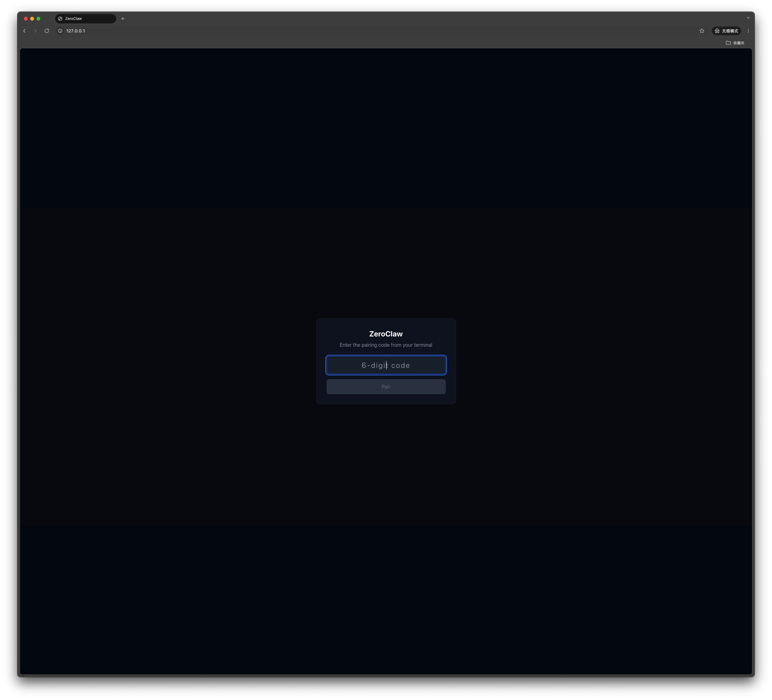Bookmark this page with the star icon

coord(702,31)
